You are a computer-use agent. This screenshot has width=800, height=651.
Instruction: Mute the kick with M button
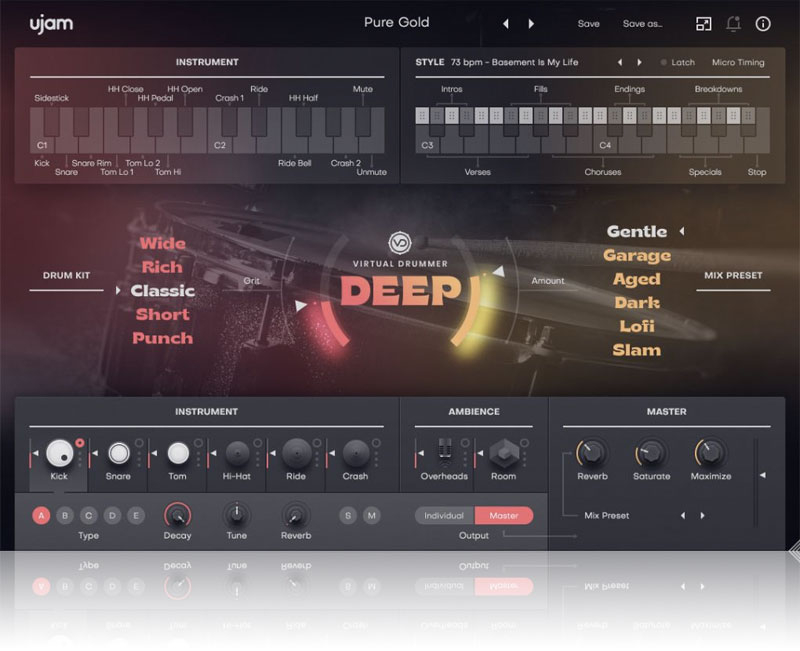click(372, 516)
